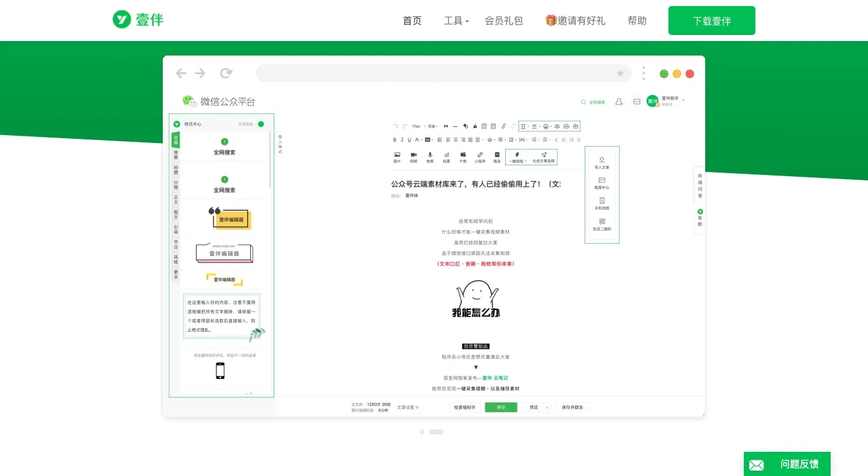Select the 引导 tab in style panel
Viewport: 868px width, 476px height.
[x=176, y=230]
